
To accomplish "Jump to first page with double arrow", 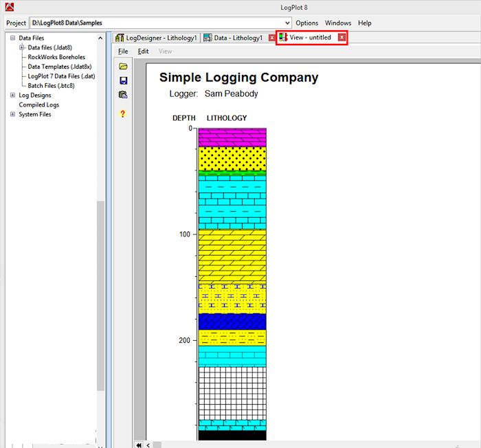I will [139, 445].
